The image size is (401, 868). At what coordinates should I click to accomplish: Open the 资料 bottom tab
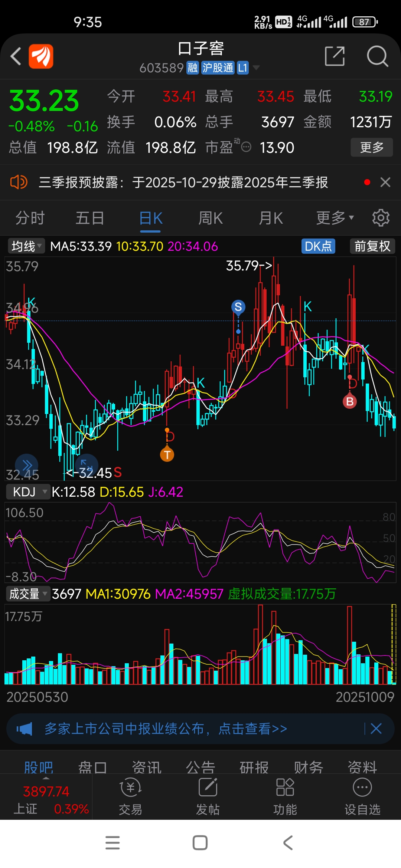pos(362,767)
